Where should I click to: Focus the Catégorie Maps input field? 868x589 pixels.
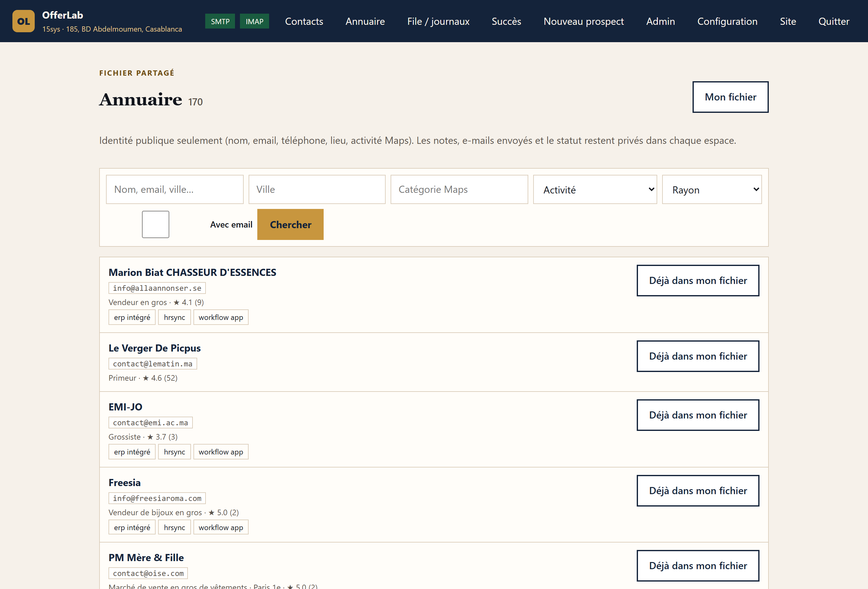pos(459,189)
